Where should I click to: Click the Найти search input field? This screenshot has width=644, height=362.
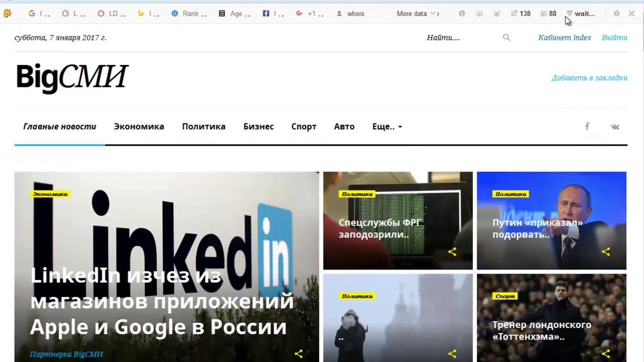460,37
